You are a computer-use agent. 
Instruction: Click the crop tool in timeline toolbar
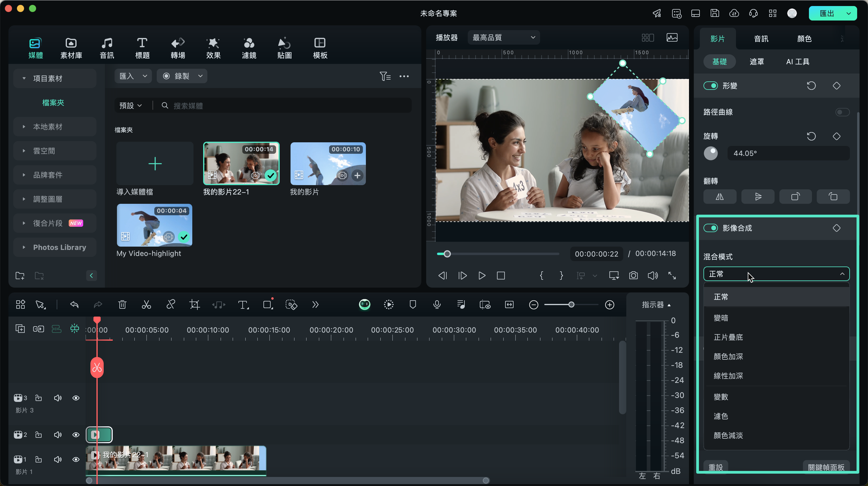[194, 305]
